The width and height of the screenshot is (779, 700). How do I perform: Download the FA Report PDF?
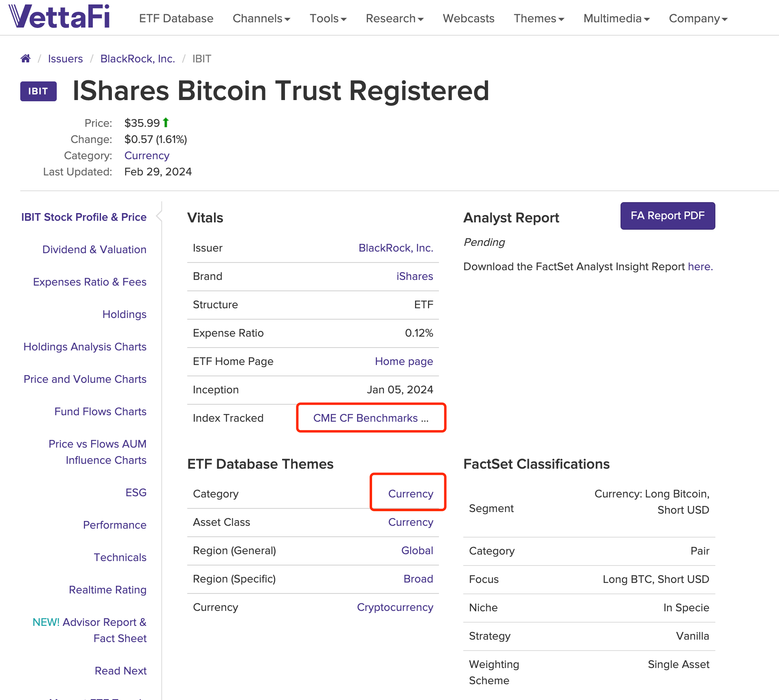(x=668, y=216)
